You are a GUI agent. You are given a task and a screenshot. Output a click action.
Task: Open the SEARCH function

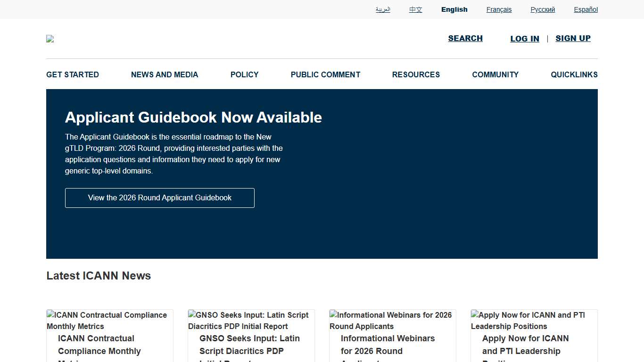(465, 38)
